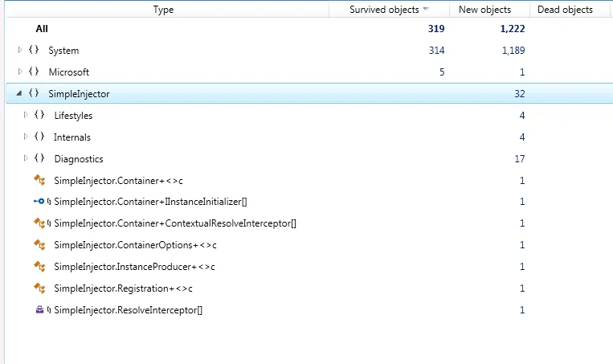Viewport: 613px width, 364px height.
Task: Click class icon for Registration+<>c row
Action: (39, 288)
